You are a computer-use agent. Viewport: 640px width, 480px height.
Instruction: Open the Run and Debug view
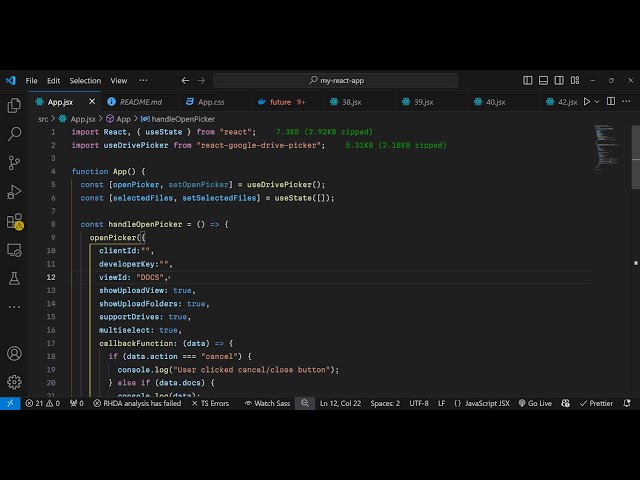14,191
